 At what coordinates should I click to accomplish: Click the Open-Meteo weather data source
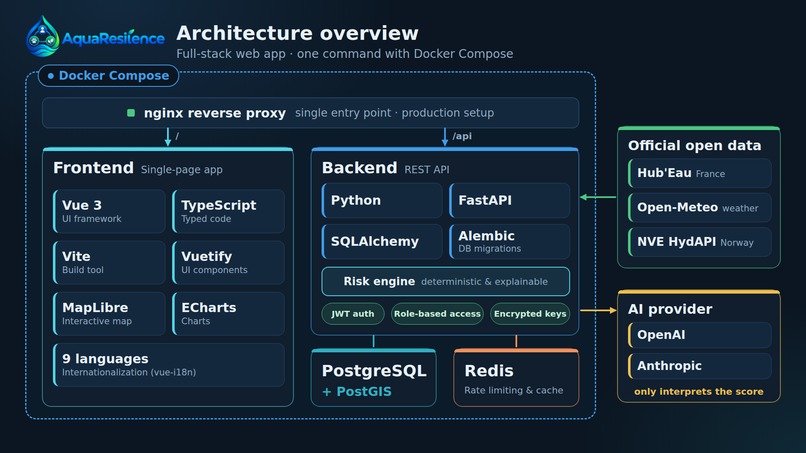[x=700, y=208]
